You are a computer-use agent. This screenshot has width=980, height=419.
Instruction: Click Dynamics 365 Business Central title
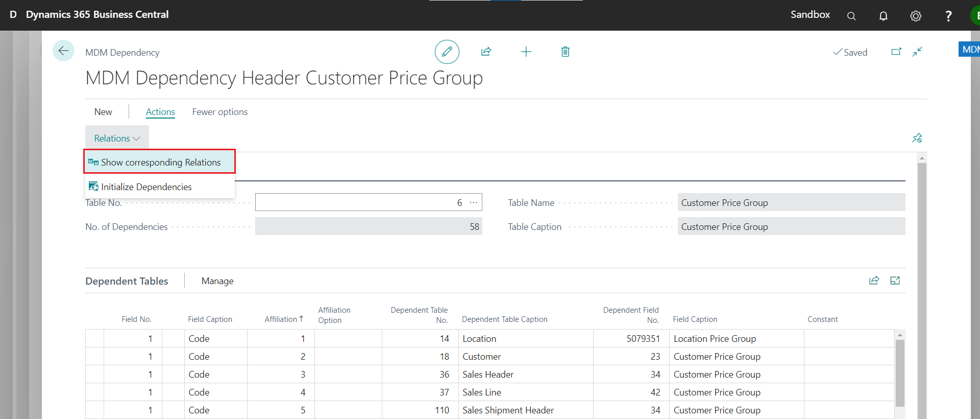tap(97, 14)
